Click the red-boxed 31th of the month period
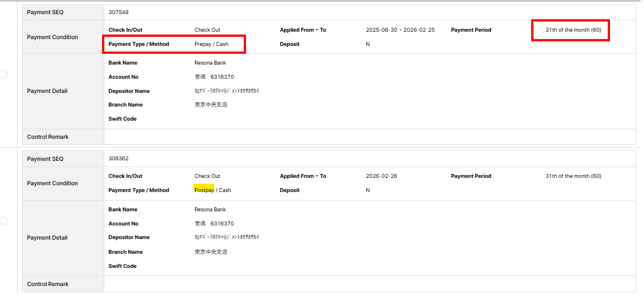Image resolution: width=644 pixels, height=294 pixels. (x=573, y=30)
